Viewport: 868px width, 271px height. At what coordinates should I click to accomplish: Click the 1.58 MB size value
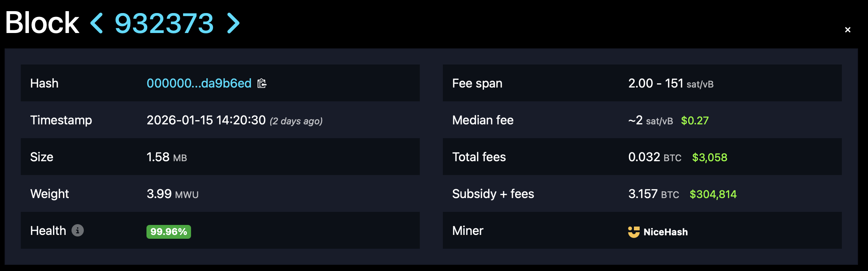pos(166,157)
